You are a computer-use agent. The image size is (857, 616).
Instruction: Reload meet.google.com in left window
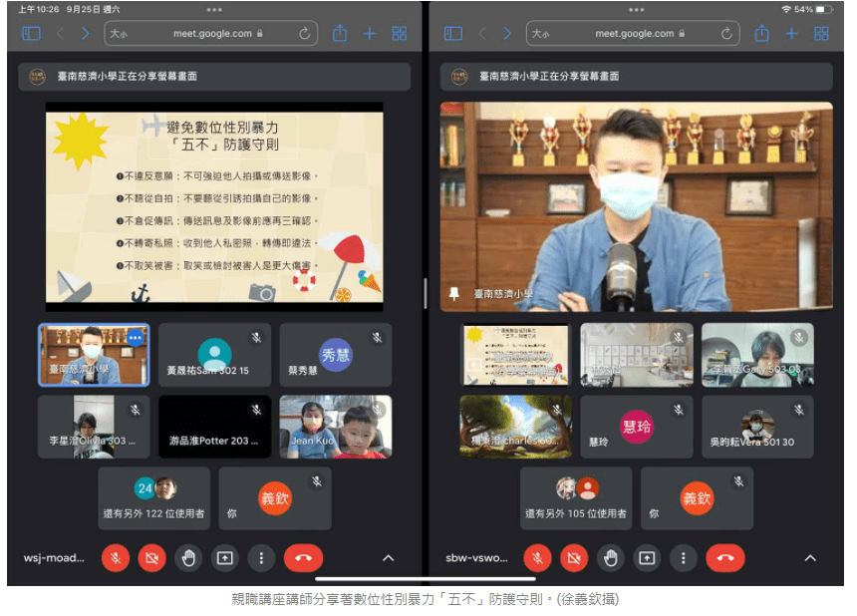pos(305,34)
